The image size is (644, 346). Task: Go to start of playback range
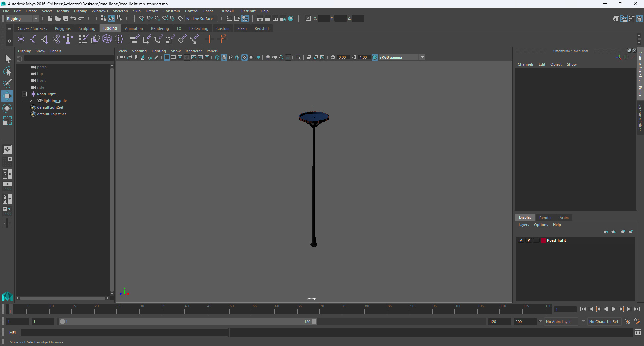(x=583, y=309)
